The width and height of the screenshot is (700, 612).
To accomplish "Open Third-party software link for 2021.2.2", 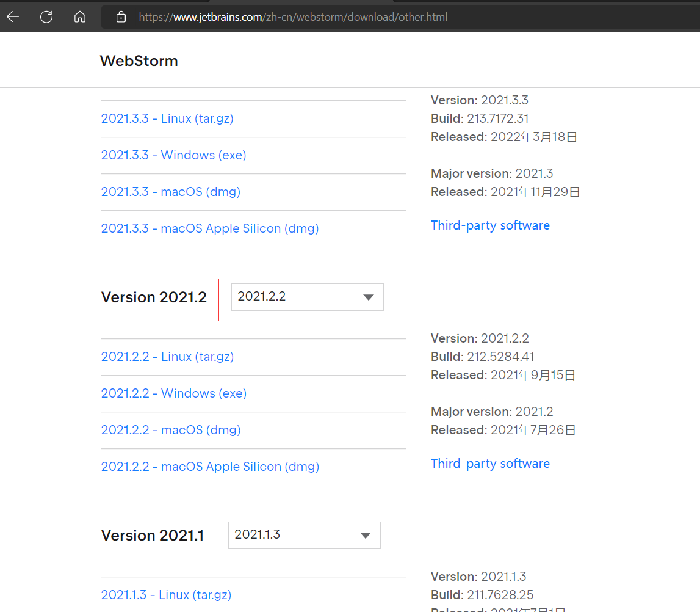I will [x=490, y=463].
